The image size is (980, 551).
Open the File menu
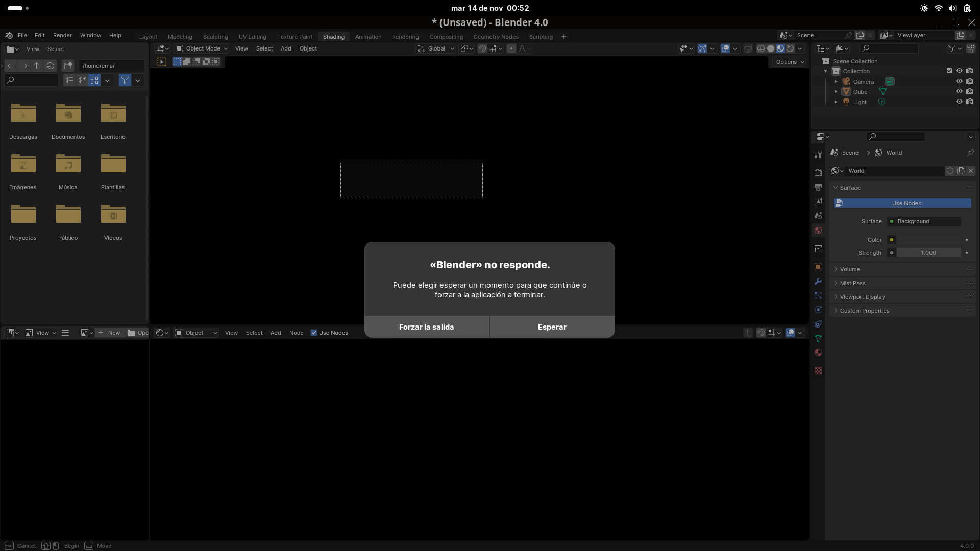(22, 35)
